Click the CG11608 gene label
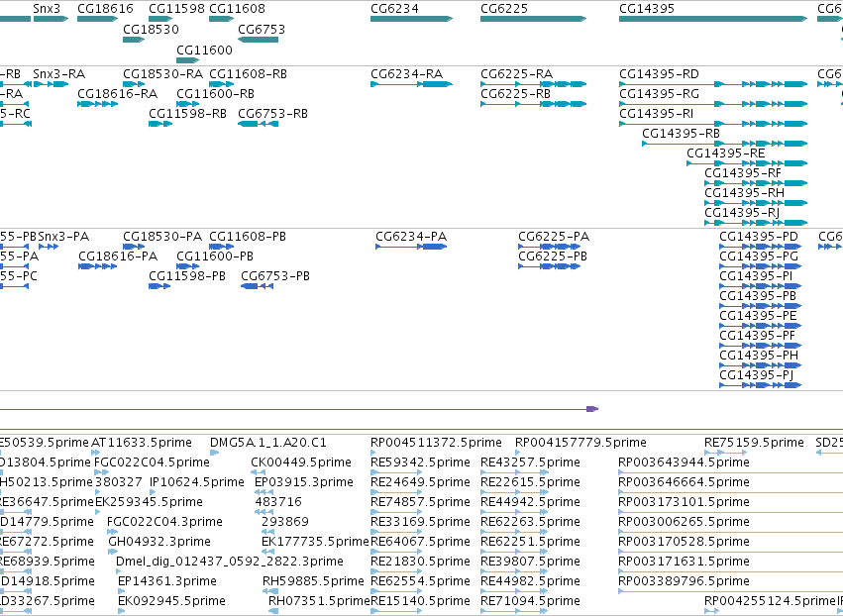This screenshot has height=616, width=843. click(x=237, y=9)
